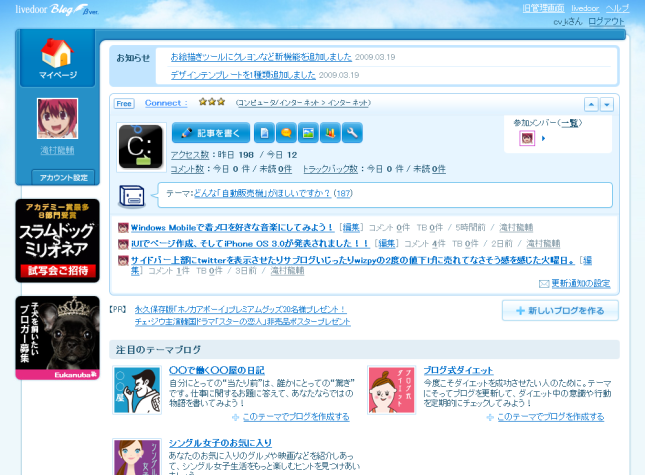The width and height of the screenshot is (645, 475).
Task: Open post iUIでページ作成 iPhone OS 3.0
Action: click(x=250, y=243)
